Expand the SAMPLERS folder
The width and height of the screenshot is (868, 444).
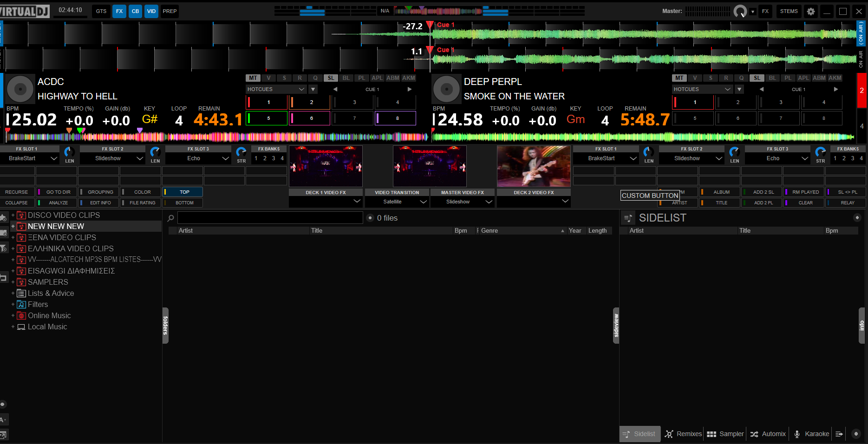13,282
